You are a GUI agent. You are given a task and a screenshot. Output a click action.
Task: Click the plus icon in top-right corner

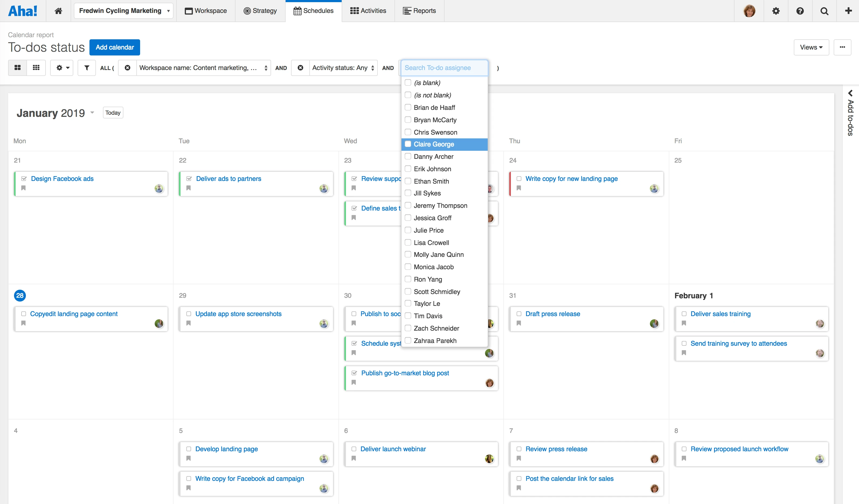tap(848, 11)
